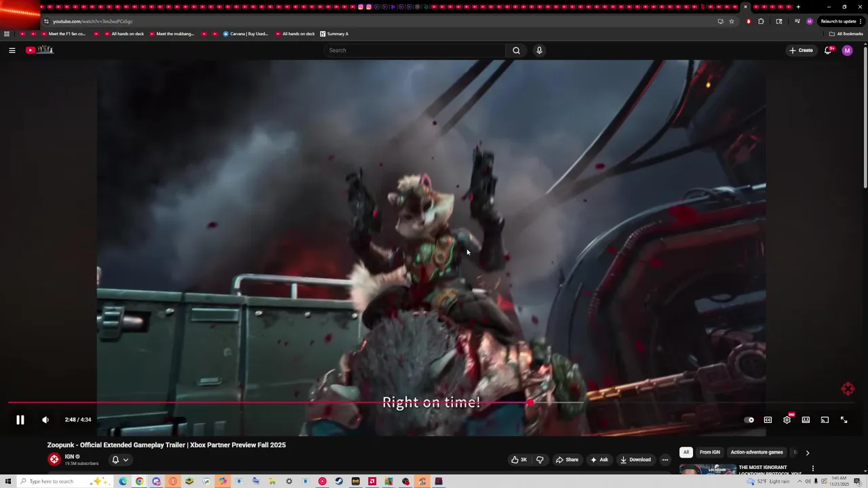Toggle the autoplay switch in player
868x488 pixels.
pos(749,420)
